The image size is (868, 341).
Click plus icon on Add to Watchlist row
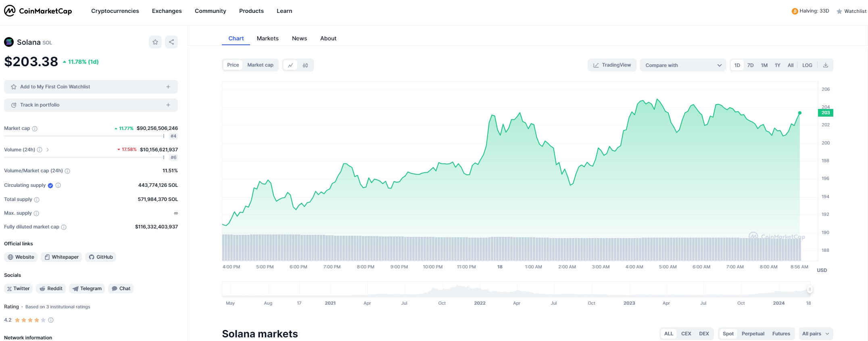pos(168,87)
